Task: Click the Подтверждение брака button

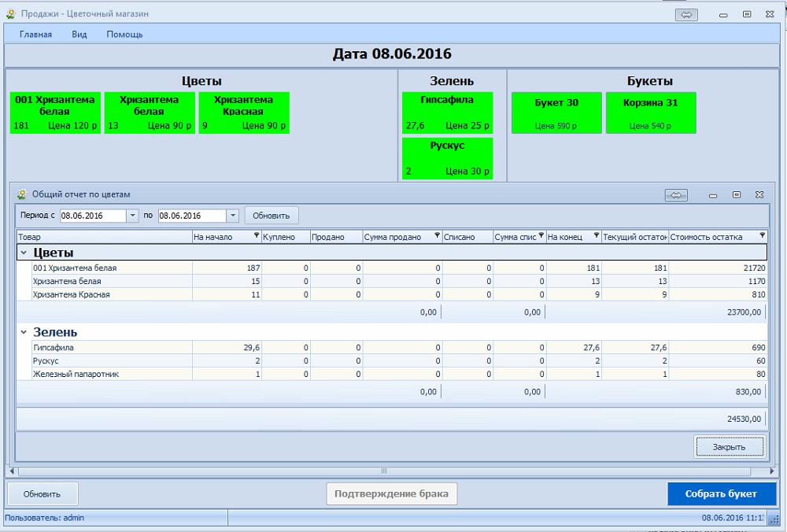Action: (x=391, y=494)
